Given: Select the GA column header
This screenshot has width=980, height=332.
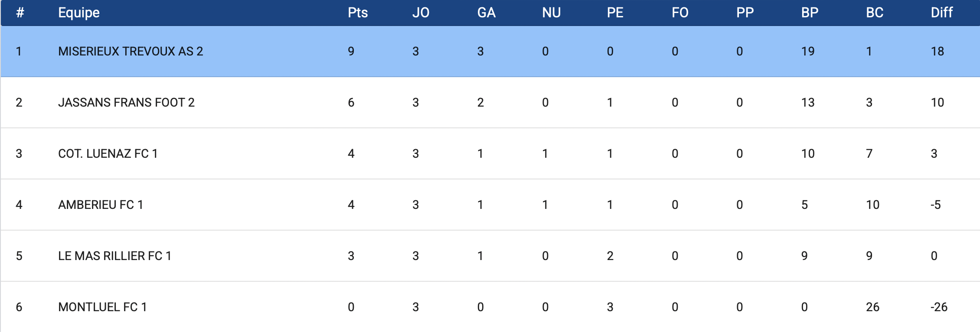Looking at the screenshot, I should click(x=486, y=13).
